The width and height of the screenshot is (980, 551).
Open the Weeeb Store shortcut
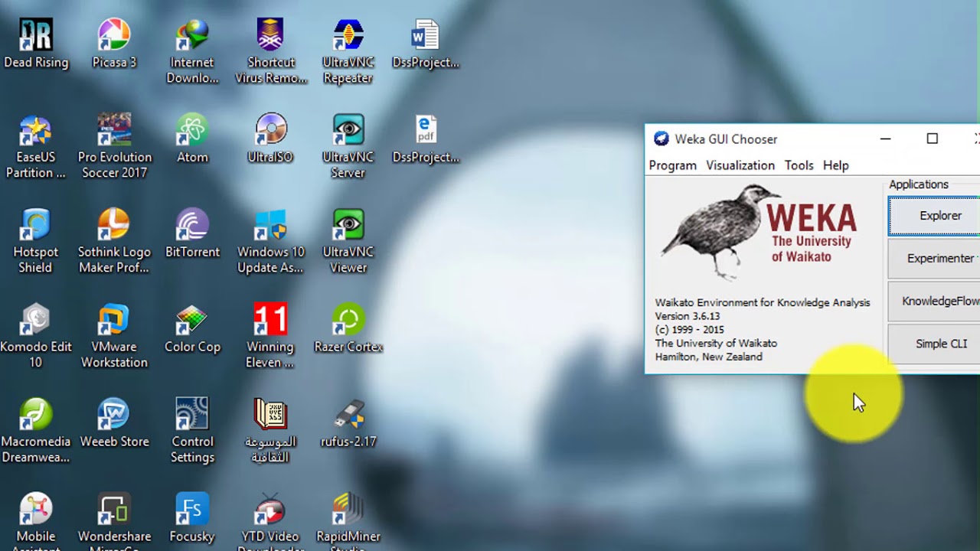[114, 424]
